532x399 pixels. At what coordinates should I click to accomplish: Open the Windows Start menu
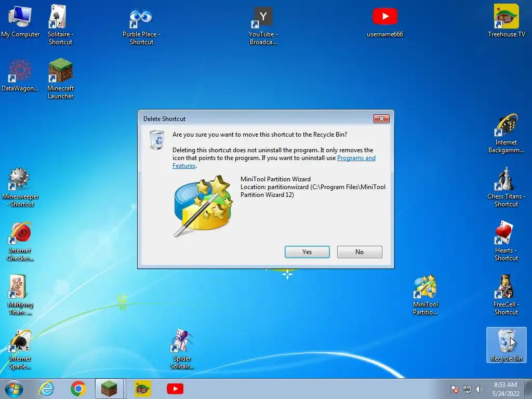[14, 389]
